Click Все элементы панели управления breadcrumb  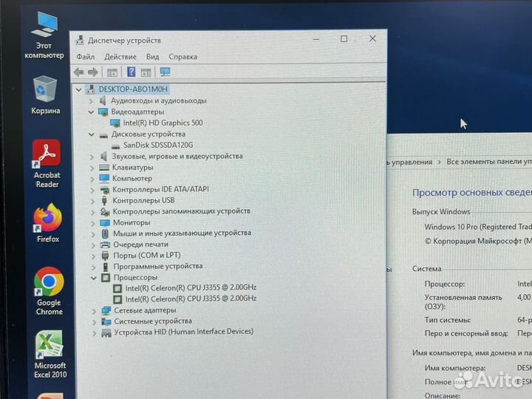click(x=489, y=162)
